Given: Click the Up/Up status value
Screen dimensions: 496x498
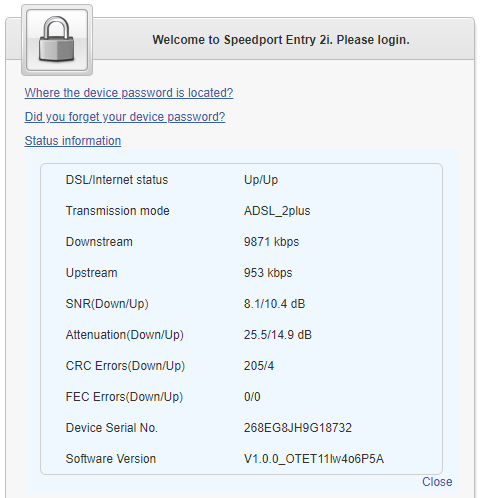Looking at the screenshot, I should [x=261, y=180].
